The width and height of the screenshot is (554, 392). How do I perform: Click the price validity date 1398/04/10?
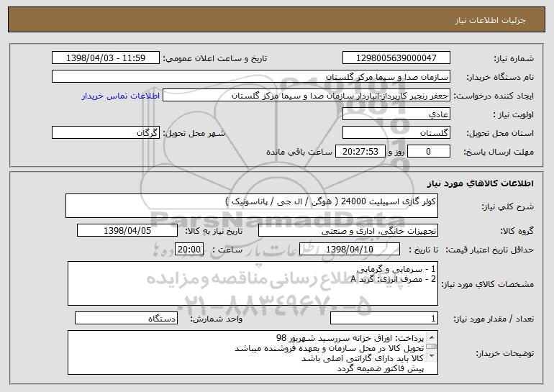[x=350, y=250]
